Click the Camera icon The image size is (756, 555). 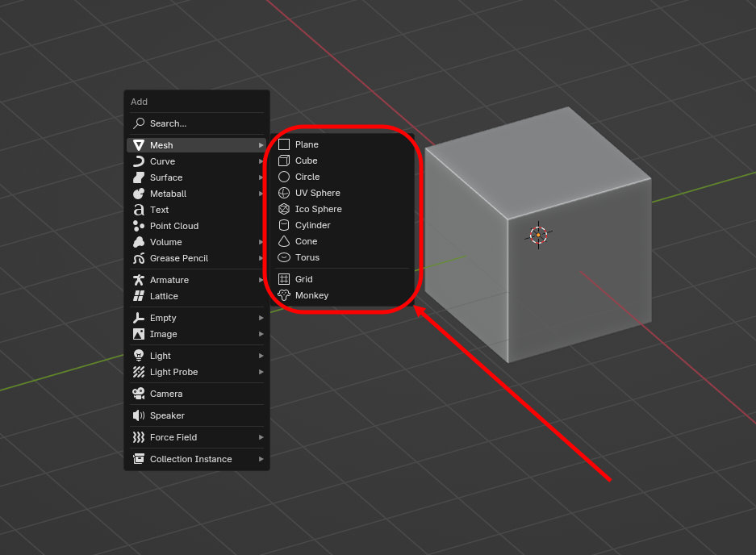pyautogui.click(x=139, y=394)
